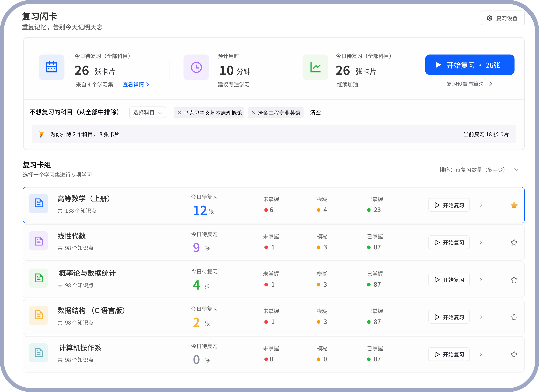Open 查看详情 link

[136, 84]
